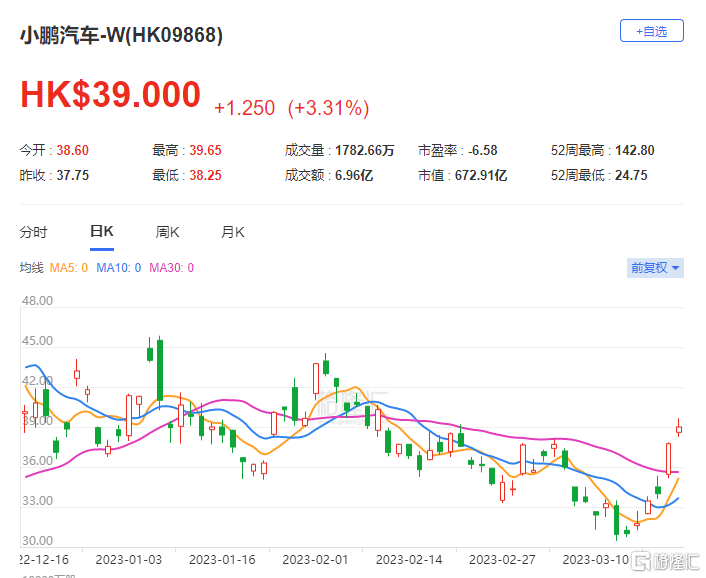
Task: Click the 均线 moving average legend label
Action: coord(32,268)
